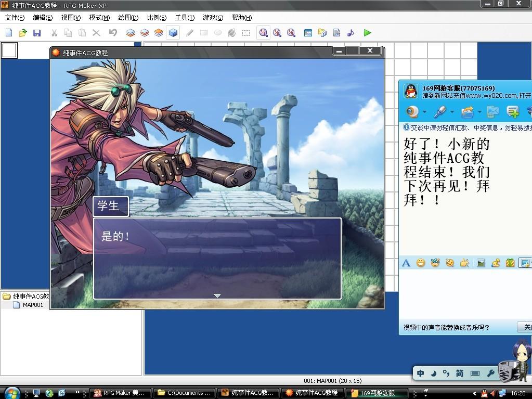
Task: Click the Open Project folder icon
Action: (23, 33)
